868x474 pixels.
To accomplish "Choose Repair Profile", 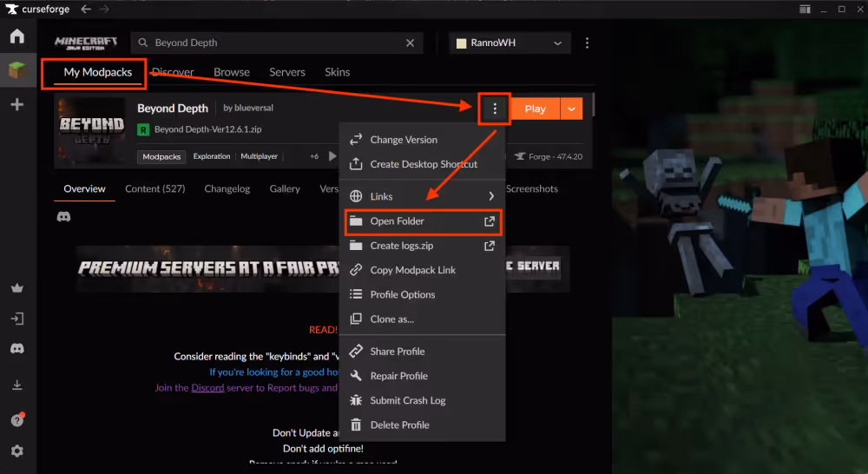I will click(x=423, y=376).
